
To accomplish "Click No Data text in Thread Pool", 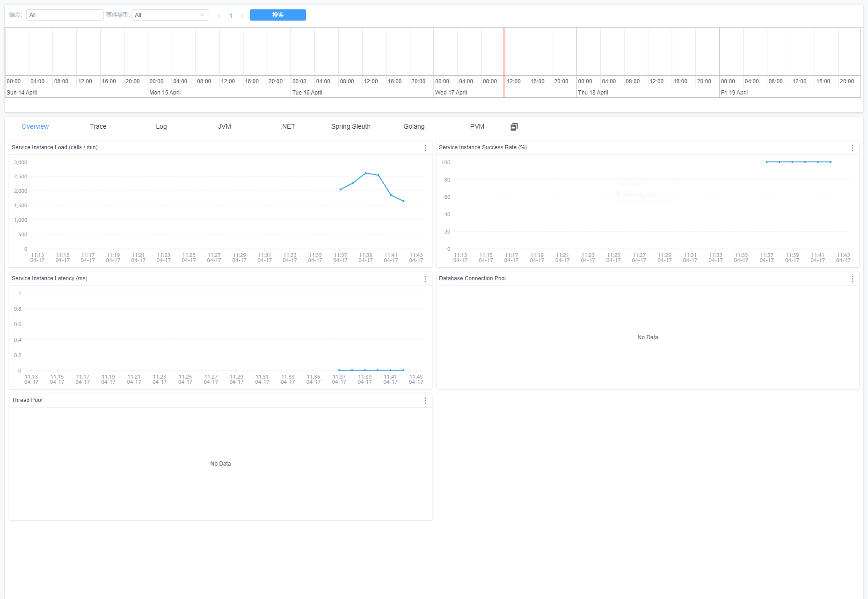I will [x=220, y=464].
